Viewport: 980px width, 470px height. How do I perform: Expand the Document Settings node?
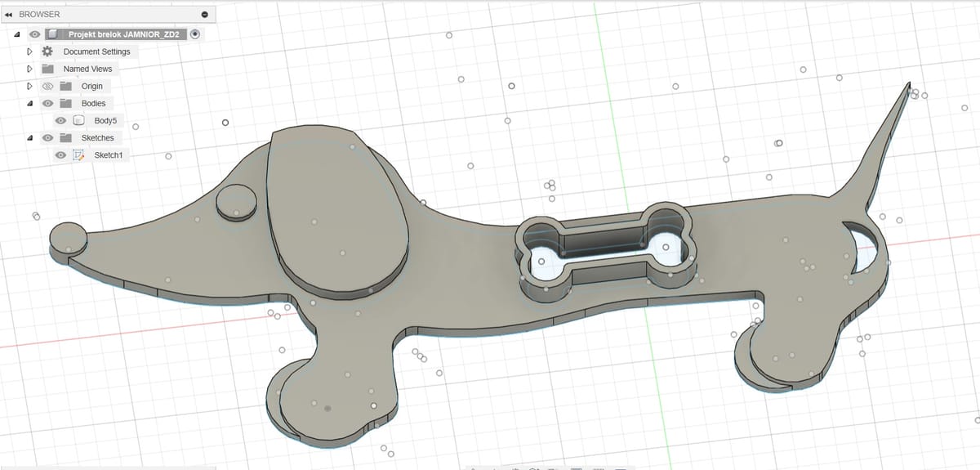[x=29, y=51]
